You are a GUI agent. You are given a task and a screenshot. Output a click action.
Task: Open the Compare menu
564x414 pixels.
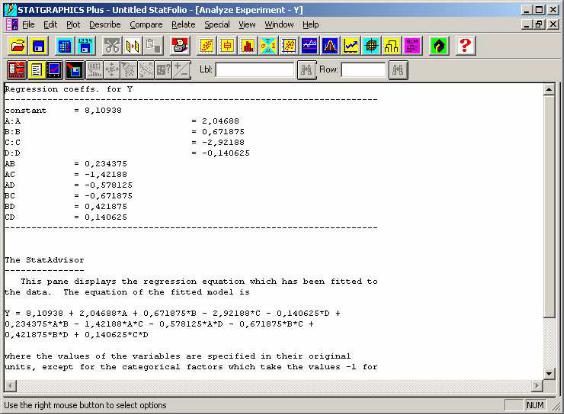[x=146, y=24]
